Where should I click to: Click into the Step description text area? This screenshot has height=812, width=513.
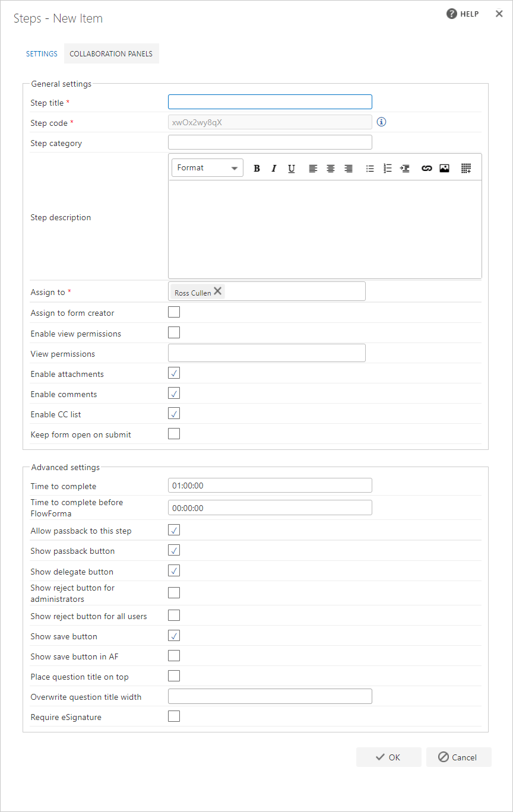click(x=325, y=229)
